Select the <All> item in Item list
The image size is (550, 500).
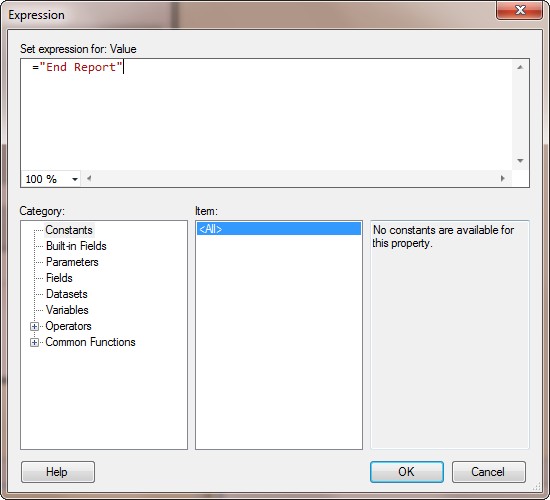(x=279, y=229)
